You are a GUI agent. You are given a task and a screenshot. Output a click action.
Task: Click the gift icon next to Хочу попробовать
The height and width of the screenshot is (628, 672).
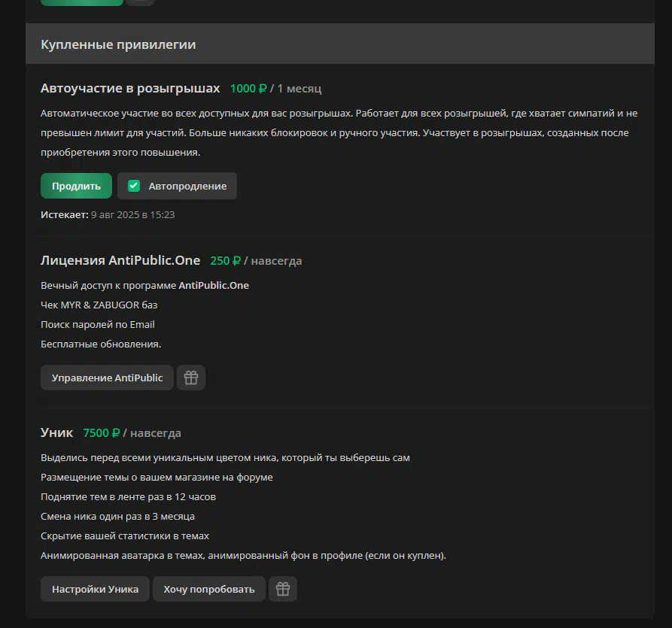(283, 589)
